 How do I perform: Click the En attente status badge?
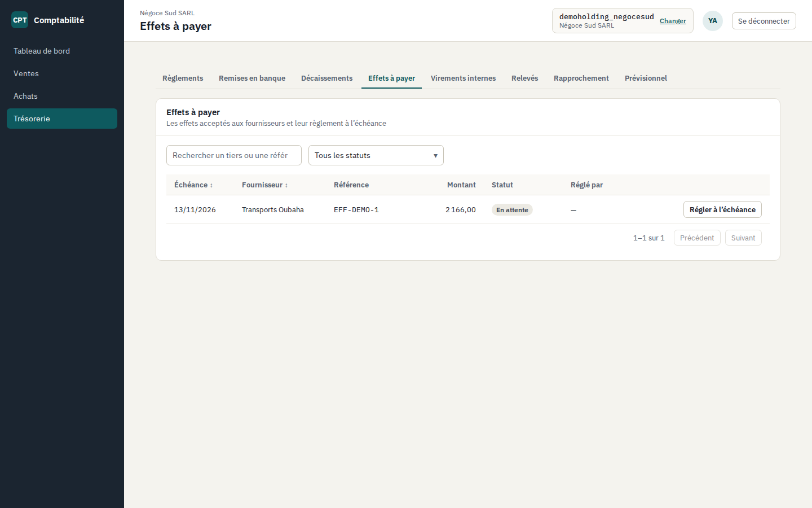[x=512, y=210]
